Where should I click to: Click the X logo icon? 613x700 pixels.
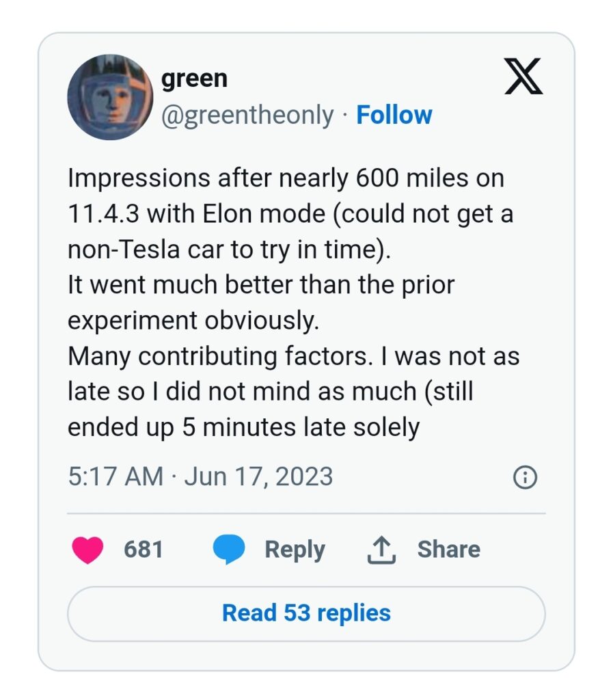click(523, 77)
